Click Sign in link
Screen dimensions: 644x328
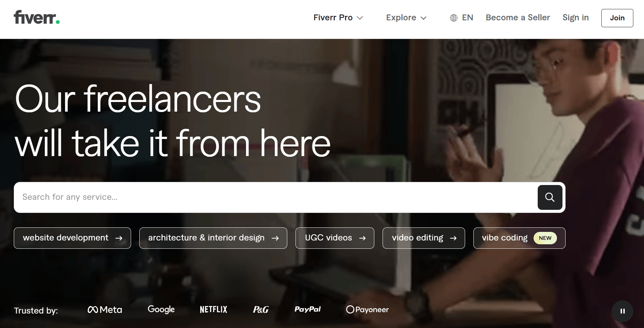click(x=576, y=18)
